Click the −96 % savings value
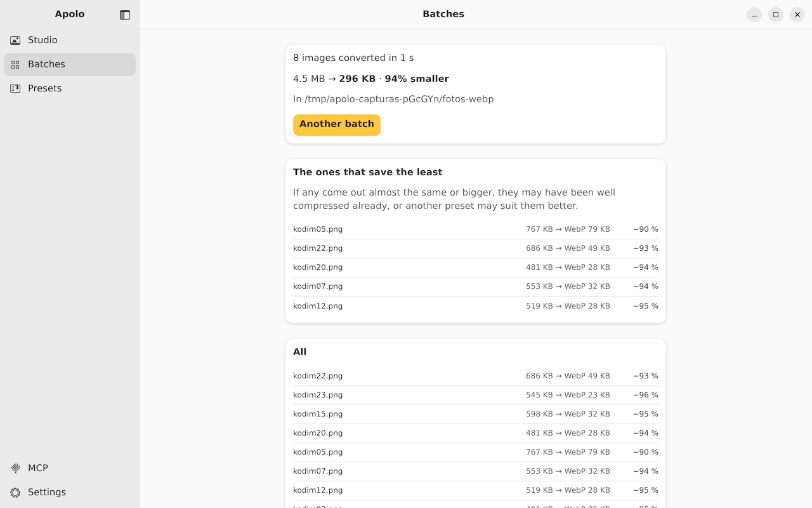This screenshot has height=508, width=812. click(646, 395)
